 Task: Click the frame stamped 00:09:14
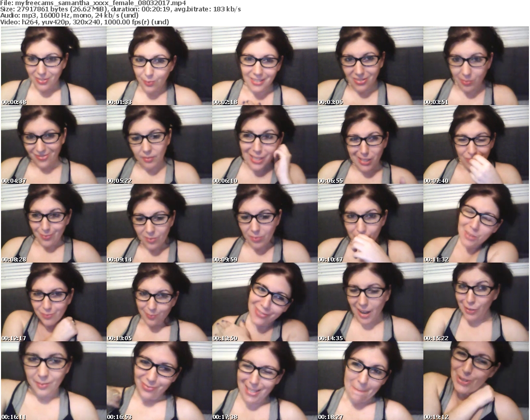pyautogui.click(x=159, y=224)
